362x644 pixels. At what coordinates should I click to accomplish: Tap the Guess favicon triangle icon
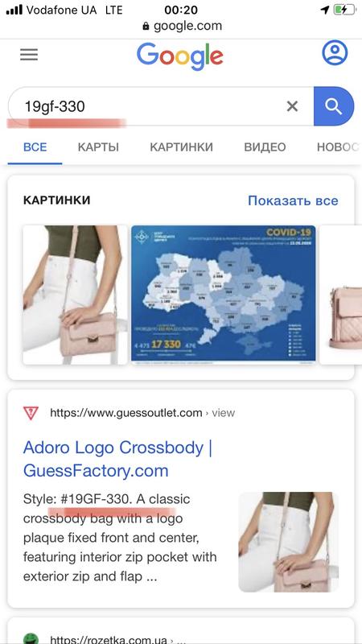pos(31,412)
